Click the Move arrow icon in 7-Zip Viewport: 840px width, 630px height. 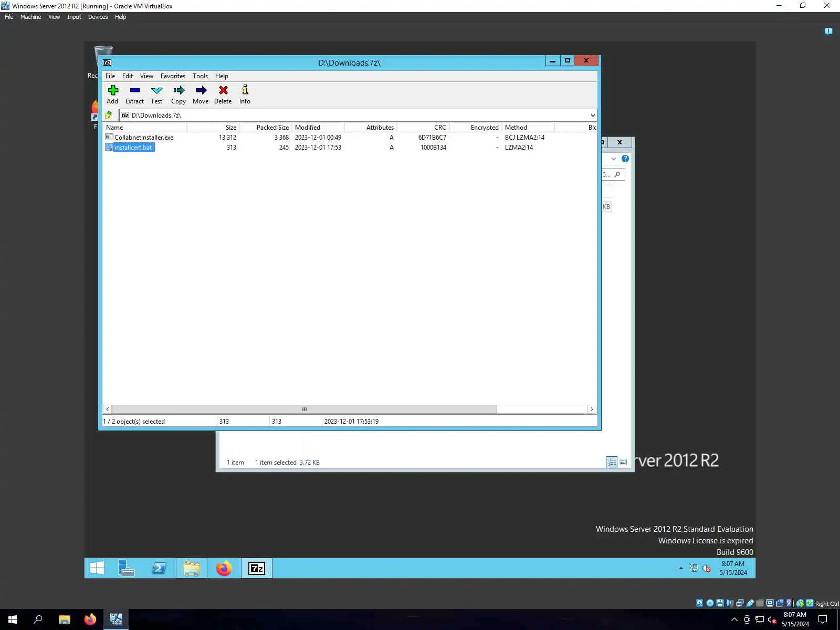point(201,94)
